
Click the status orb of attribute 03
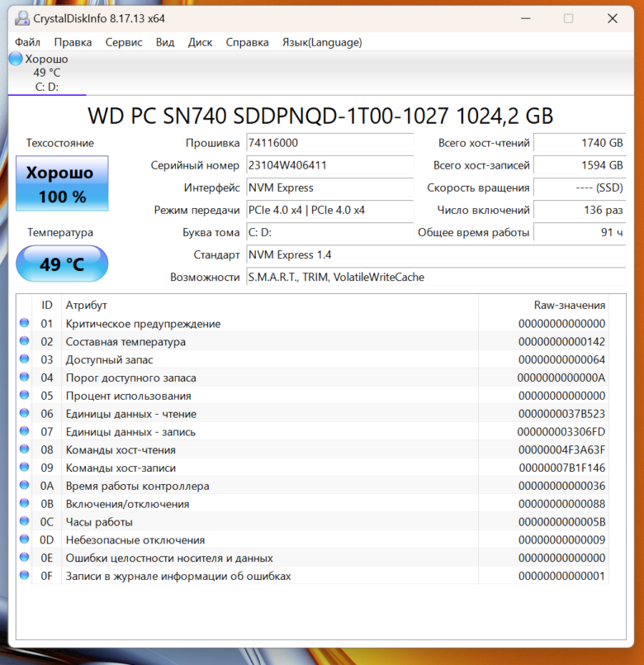(24, 359)
